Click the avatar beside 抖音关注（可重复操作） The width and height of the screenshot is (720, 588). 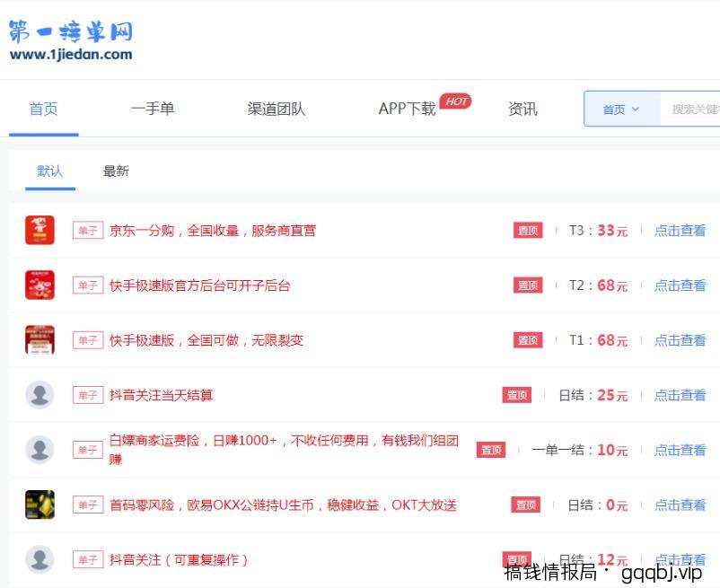(40, 558)
